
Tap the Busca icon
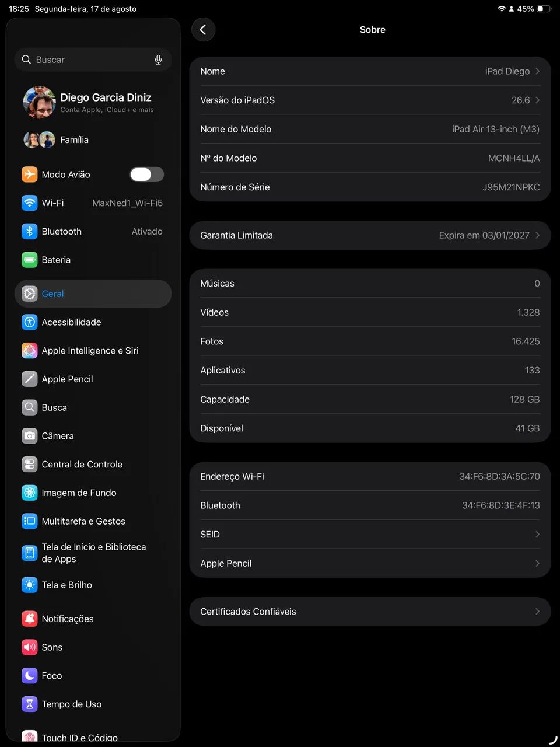click(x=30, y=407)
